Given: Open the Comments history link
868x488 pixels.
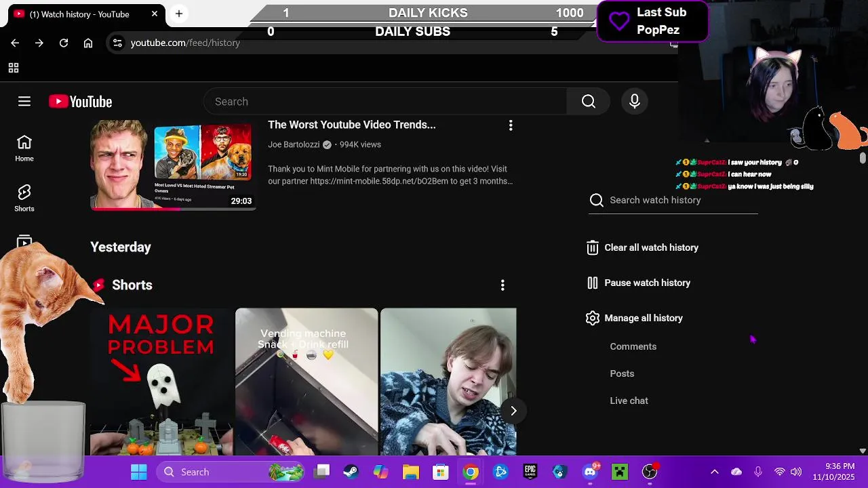Looking at the screenshot, I should pyautogui.click(x=633, y=346).
